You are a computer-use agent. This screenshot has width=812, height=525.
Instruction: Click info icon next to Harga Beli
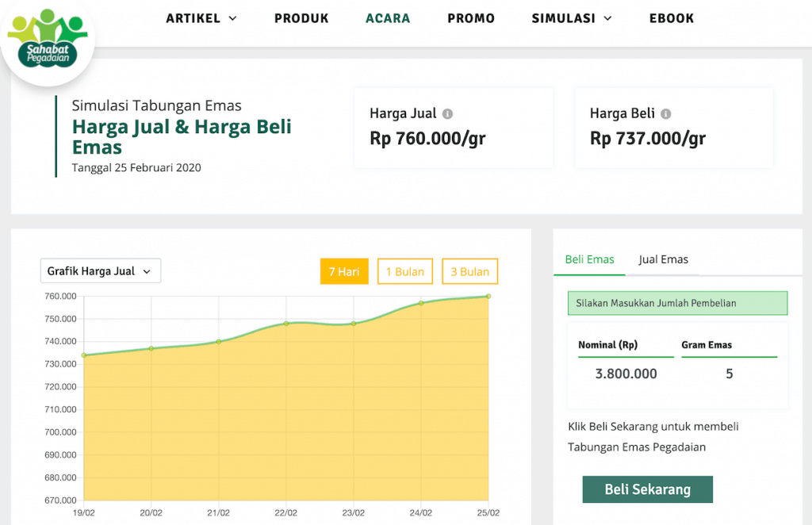pyautogui.click(x=666, y=114)
